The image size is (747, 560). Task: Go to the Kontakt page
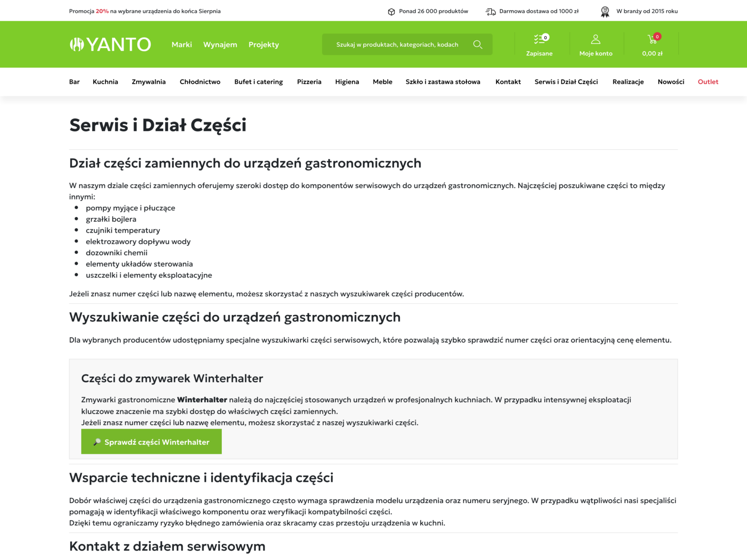point(508,82)
